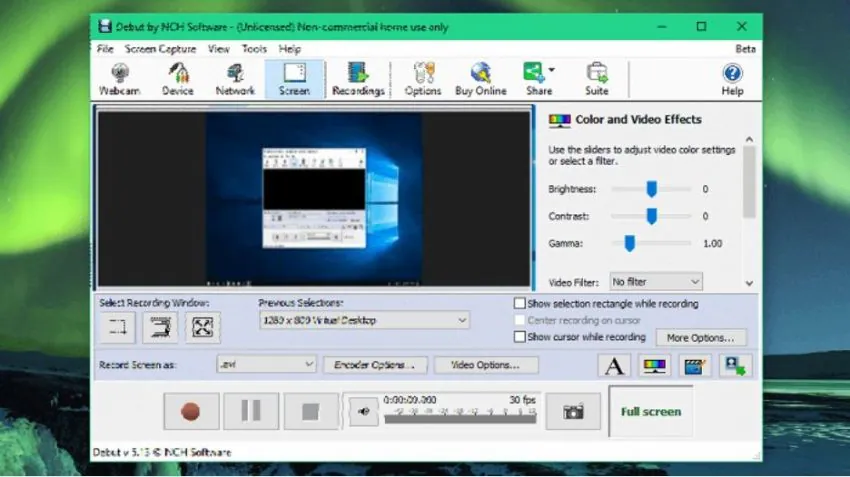Enable Show cursor while recording
Image resolution: width=850 pixels, height=477 pixels.
point(519,337)
